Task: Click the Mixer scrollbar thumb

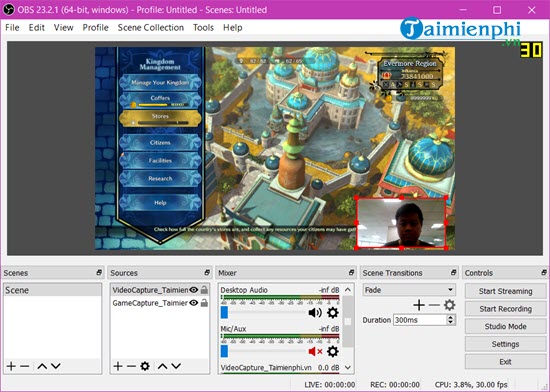Action: 348,322
